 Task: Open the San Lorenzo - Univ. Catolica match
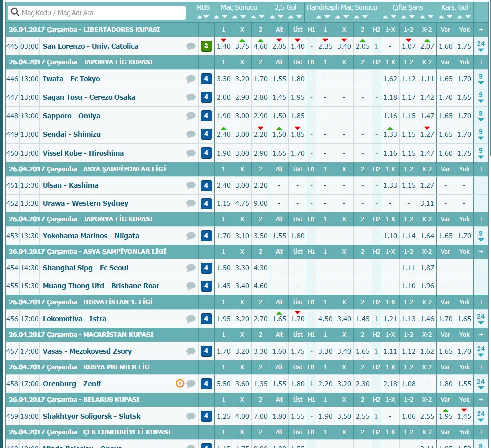(x=90, y=46)
